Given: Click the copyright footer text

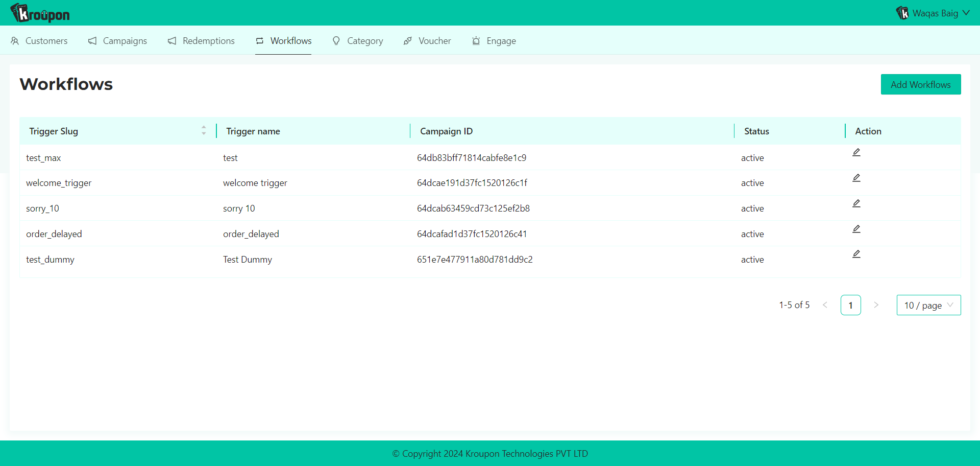Looking at the screenshot, I should [490, 454].
